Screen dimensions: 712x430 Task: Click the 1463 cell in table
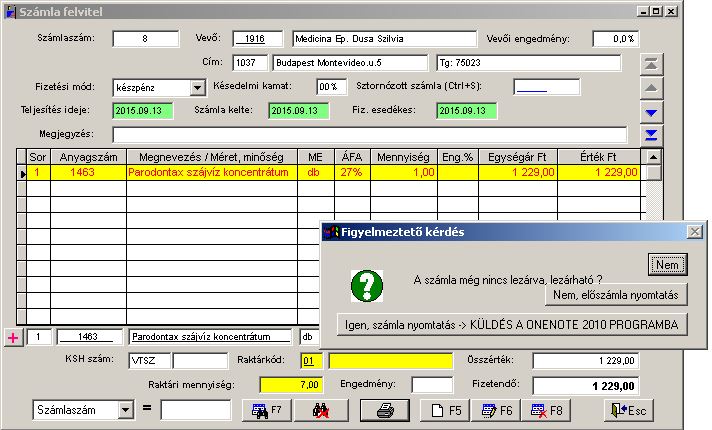point(89,173)
